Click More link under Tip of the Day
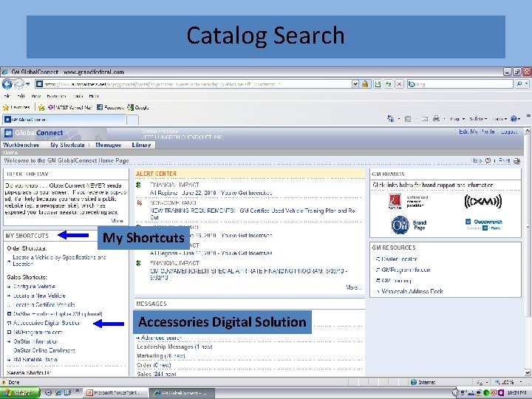532x399 pixels. point(117,221)
